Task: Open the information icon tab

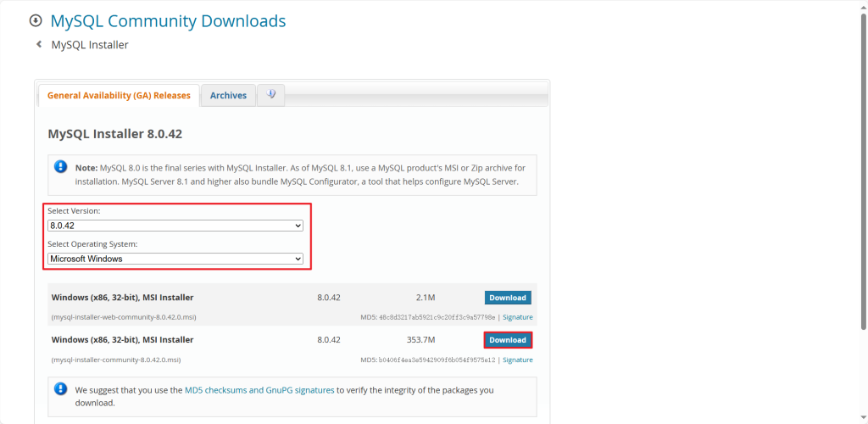Action: click(270, 95)
